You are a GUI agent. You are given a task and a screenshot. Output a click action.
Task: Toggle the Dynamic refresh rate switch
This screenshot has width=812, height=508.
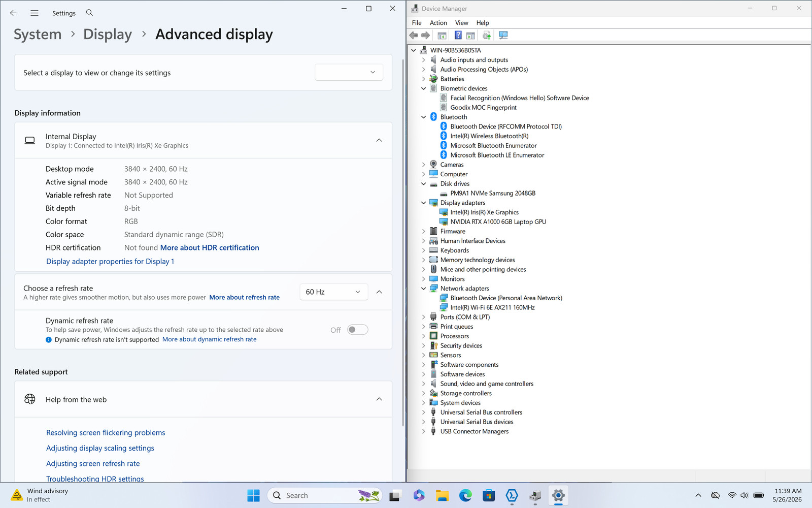357,330
